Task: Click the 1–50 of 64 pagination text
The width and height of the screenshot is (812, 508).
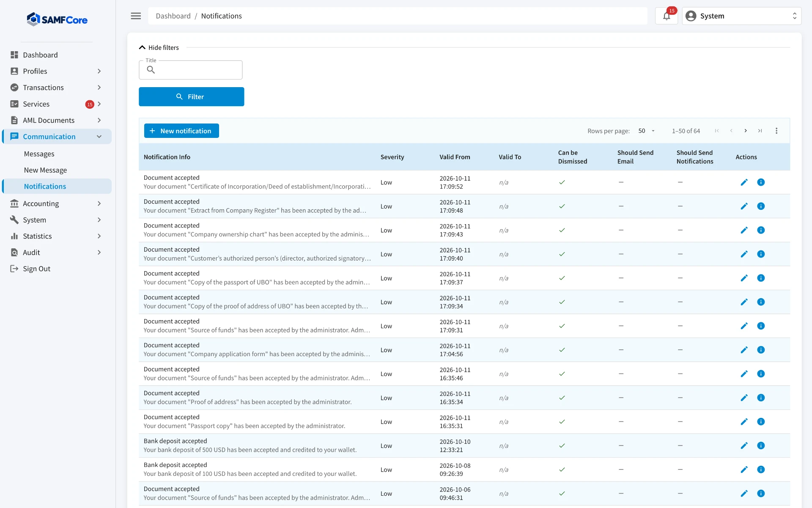Action: click(686, 131)
